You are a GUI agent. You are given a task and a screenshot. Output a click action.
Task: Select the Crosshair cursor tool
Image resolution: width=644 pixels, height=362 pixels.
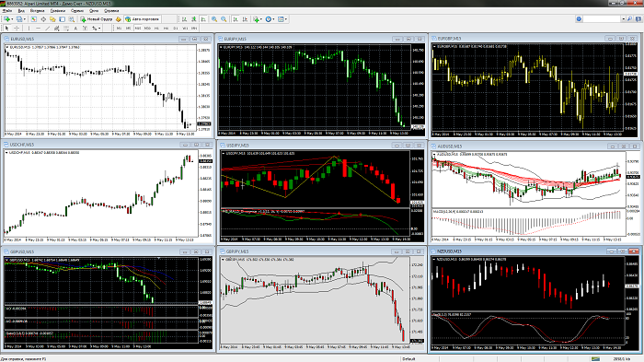point(17,28)
